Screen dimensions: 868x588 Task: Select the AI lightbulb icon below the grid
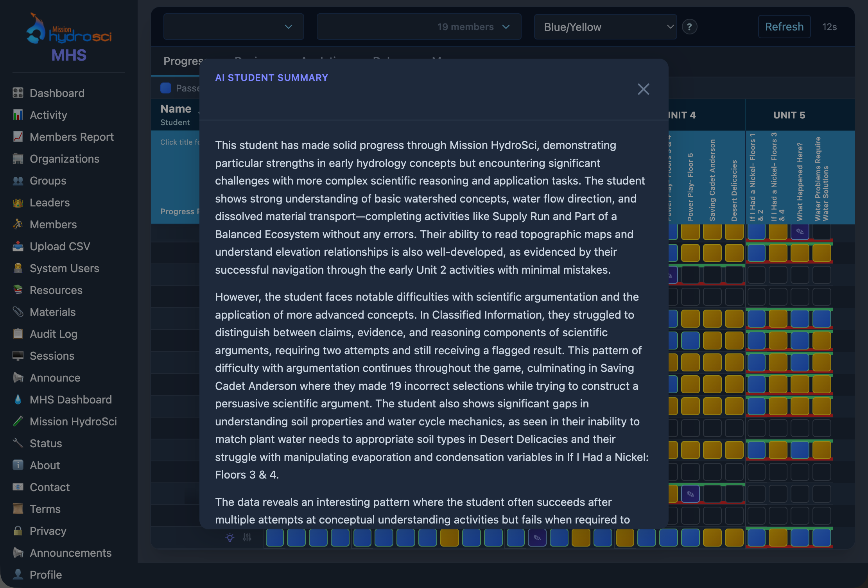coord(230,538)
